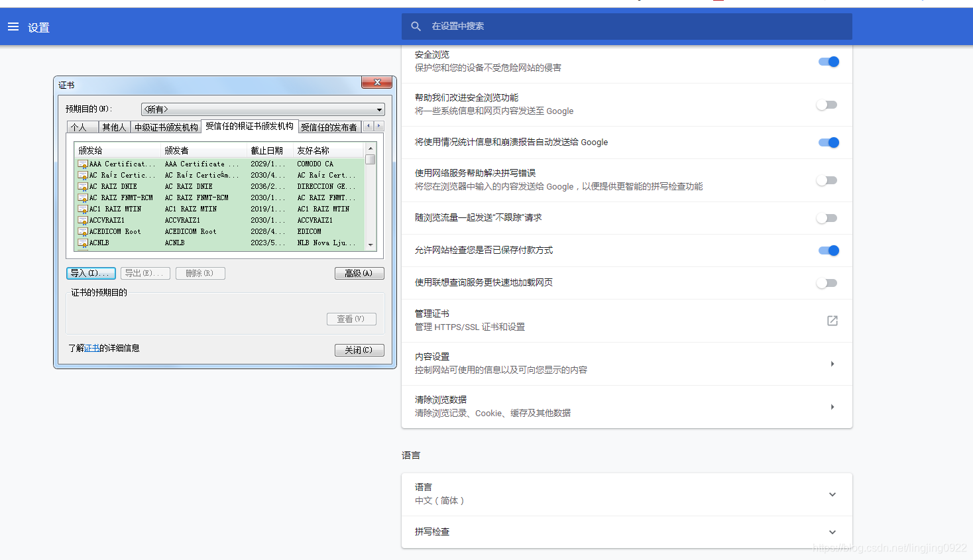Open external link icon for 管理证书
This screenshot has width=973, height=560.
pos(832,321)
